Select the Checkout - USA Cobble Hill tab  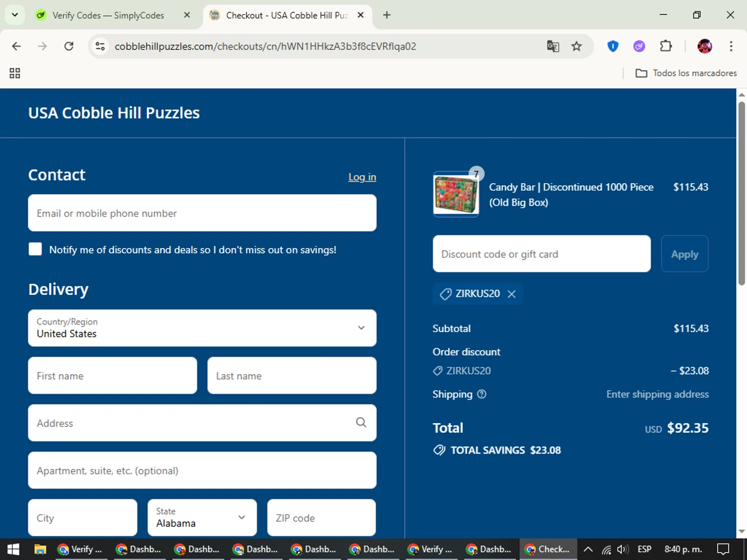pos(286,15)
